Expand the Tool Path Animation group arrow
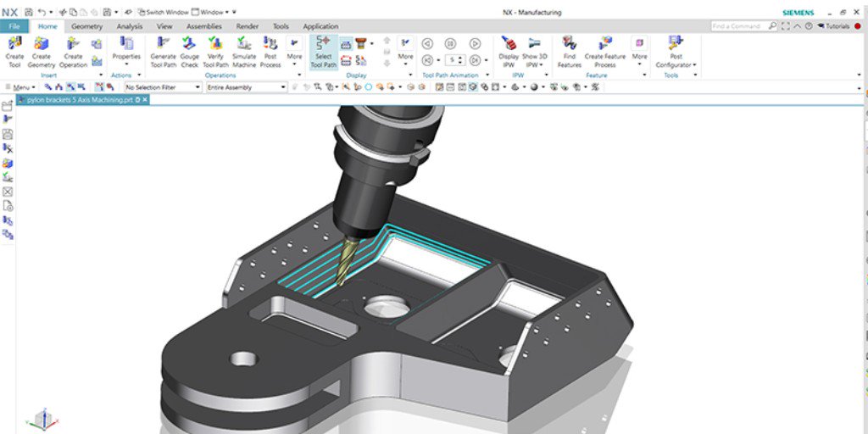868x434 pixels. (x=486, y=75)
